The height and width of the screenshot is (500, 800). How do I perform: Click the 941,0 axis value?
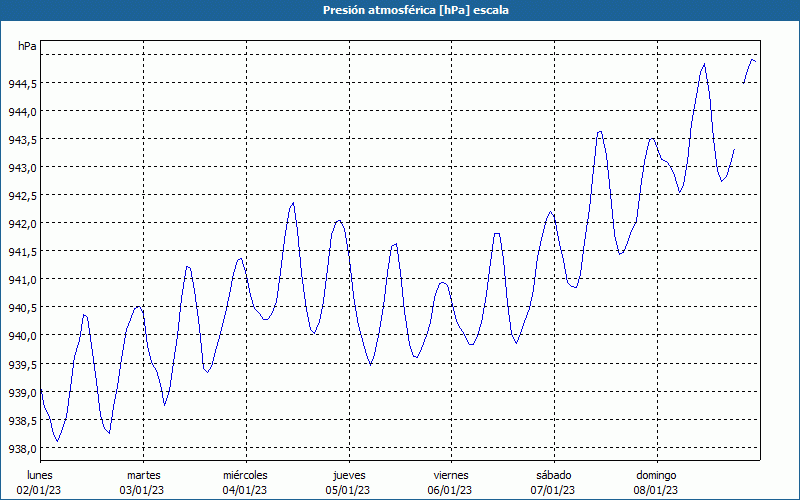[x=22, y=280]
